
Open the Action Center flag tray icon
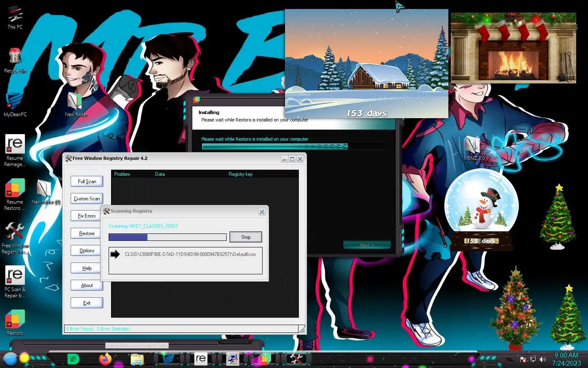[523, 359]
